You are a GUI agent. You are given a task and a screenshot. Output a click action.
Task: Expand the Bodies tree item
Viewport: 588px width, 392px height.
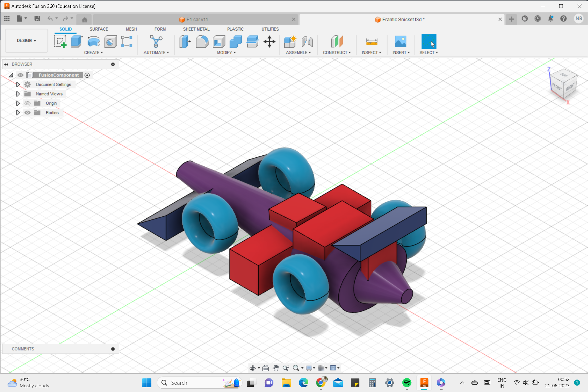[x=17, y=112]
